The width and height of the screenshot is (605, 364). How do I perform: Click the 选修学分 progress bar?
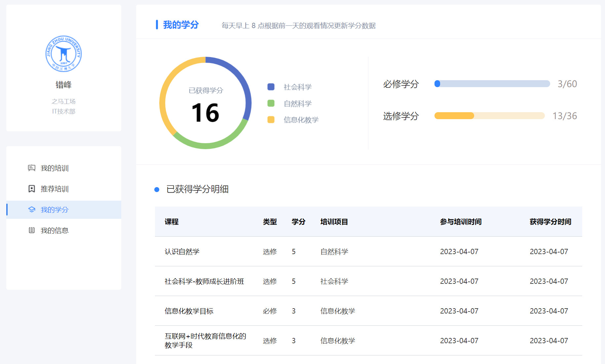[489, 116]
